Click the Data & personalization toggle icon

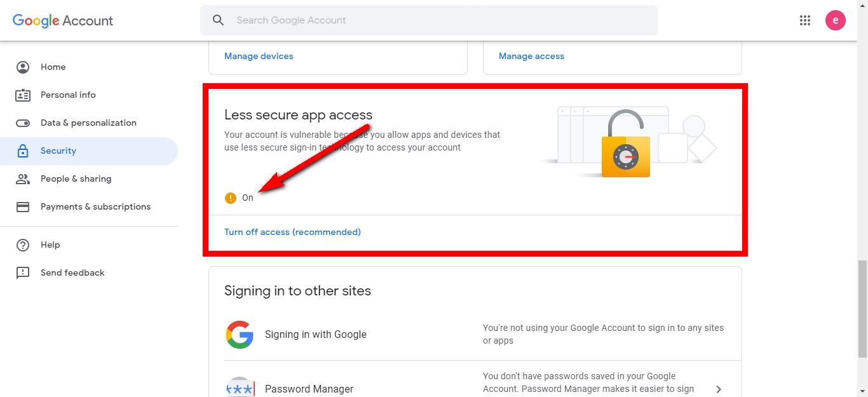click(x=23, y=123)
